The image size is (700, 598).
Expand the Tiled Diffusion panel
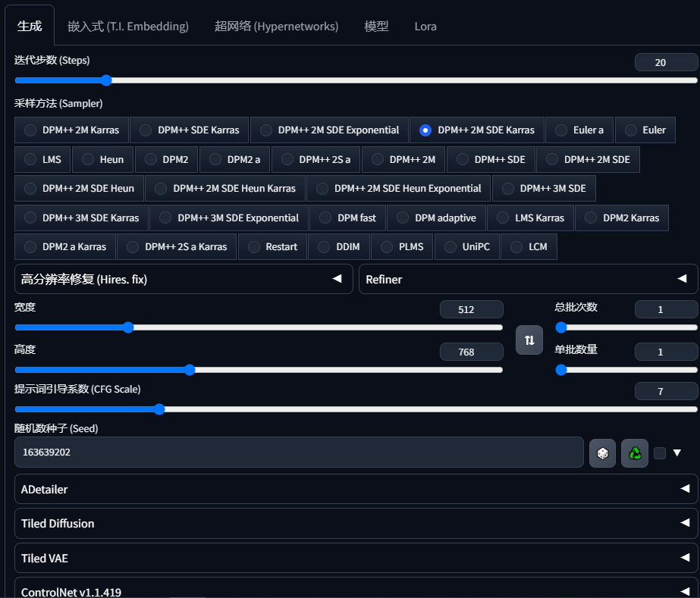click(x=356, y=523)
